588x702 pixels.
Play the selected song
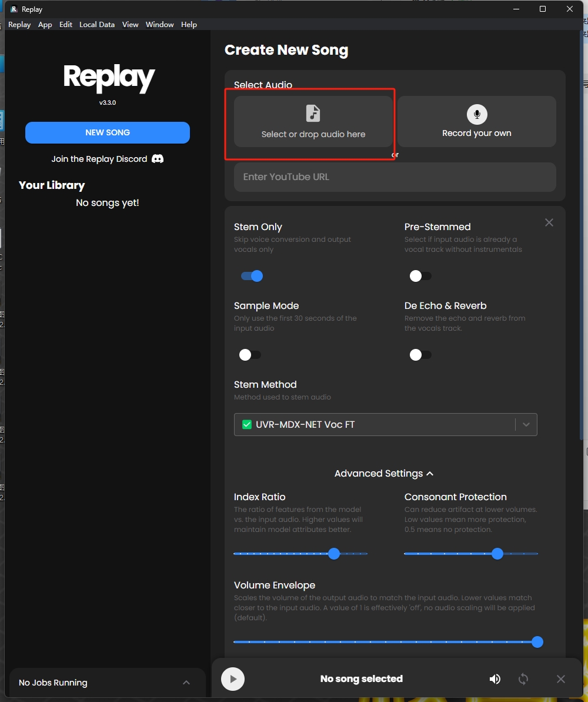tap(233, 678)
